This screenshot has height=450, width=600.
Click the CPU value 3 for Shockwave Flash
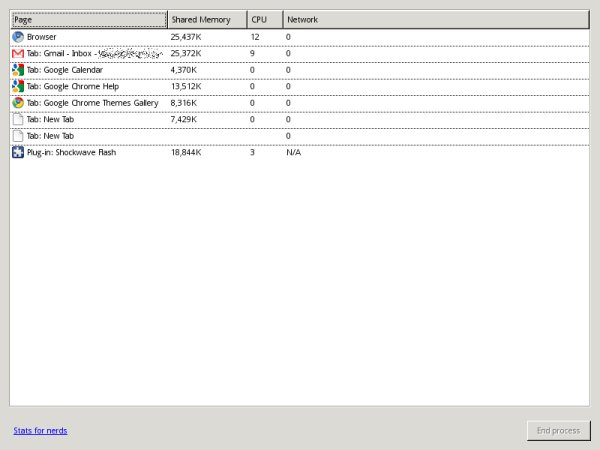coord(252,152)
